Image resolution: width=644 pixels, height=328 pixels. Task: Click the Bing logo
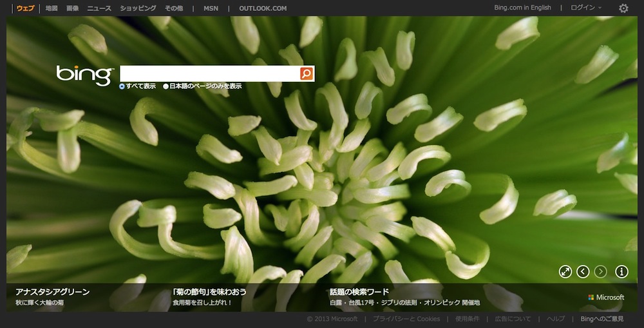84,75
